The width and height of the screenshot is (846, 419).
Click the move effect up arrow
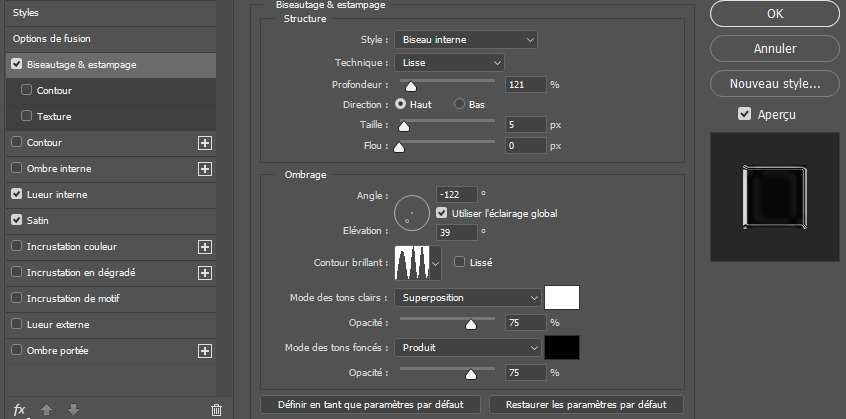coord(46,409)
